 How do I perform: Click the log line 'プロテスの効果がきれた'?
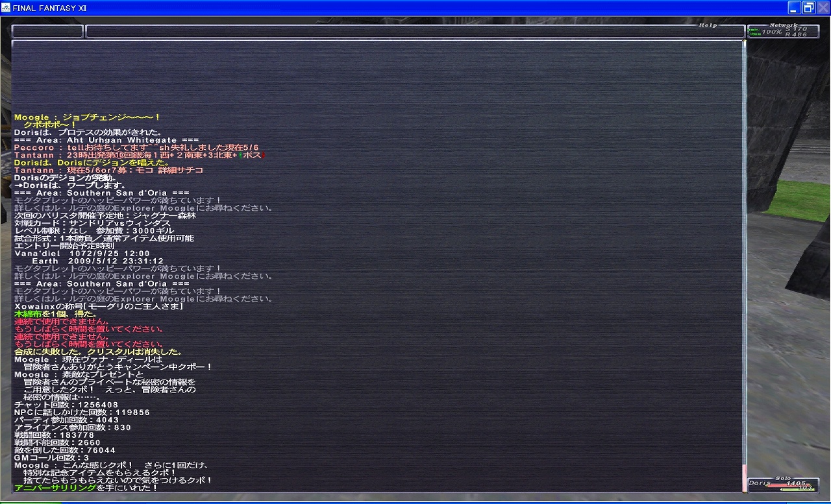(88, 132)
